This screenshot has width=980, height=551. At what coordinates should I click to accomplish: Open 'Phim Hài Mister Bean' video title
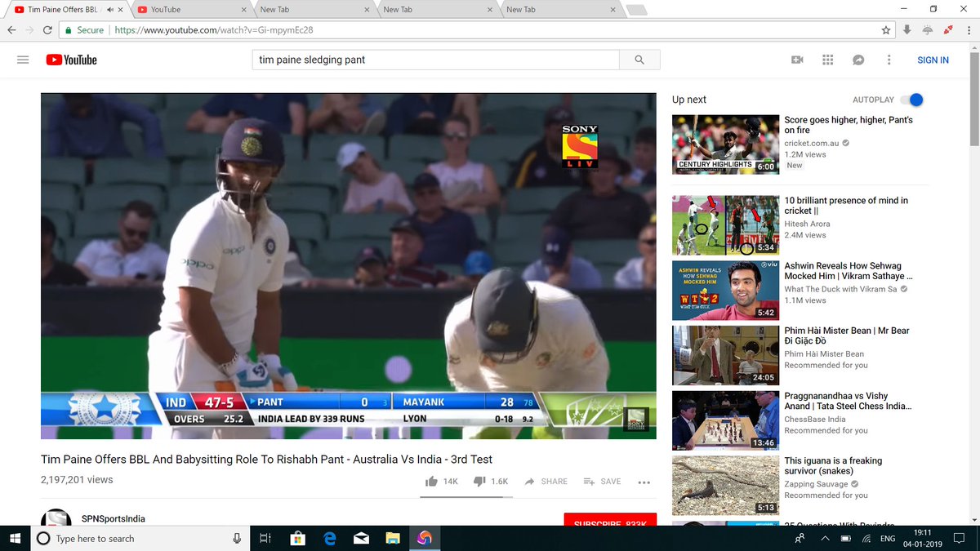(x=847, y=336)
